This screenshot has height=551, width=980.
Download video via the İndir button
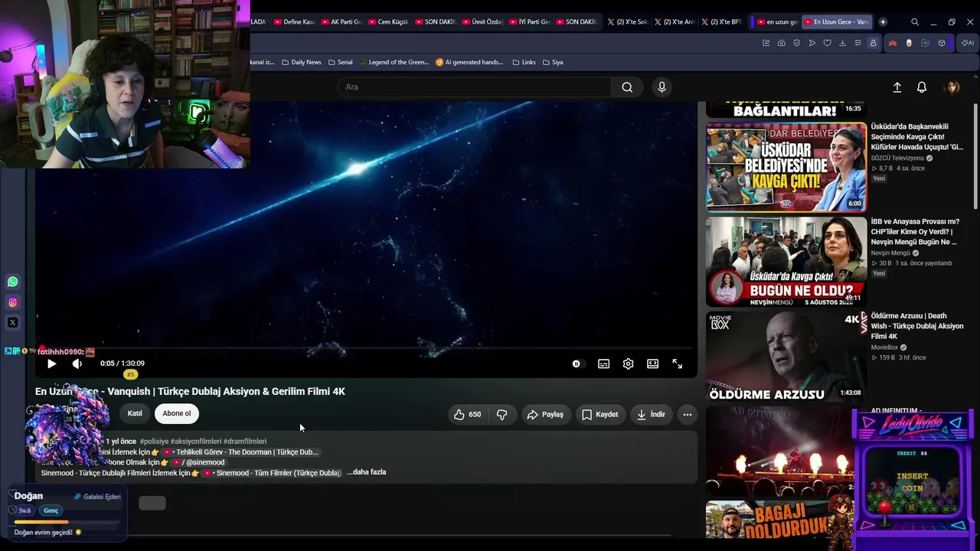pos(651,414)
